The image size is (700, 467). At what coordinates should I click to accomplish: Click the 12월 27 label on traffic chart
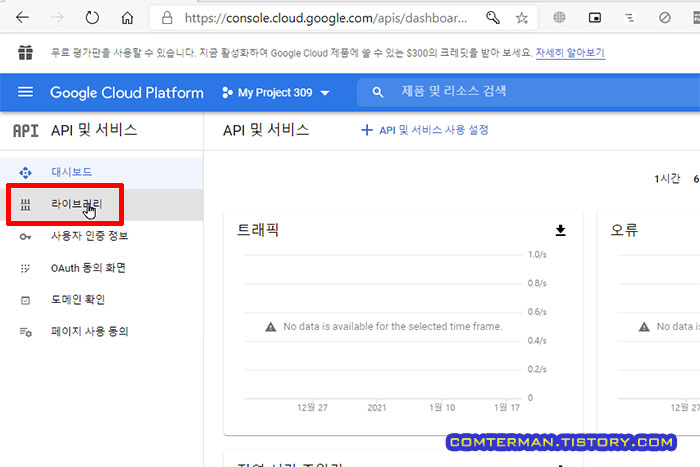(x=312, y=408)
